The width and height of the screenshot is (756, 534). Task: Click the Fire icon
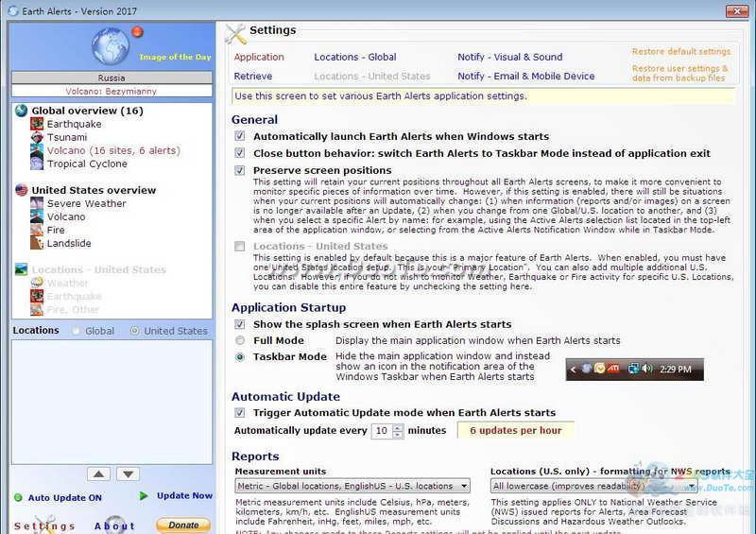point(37,230)
